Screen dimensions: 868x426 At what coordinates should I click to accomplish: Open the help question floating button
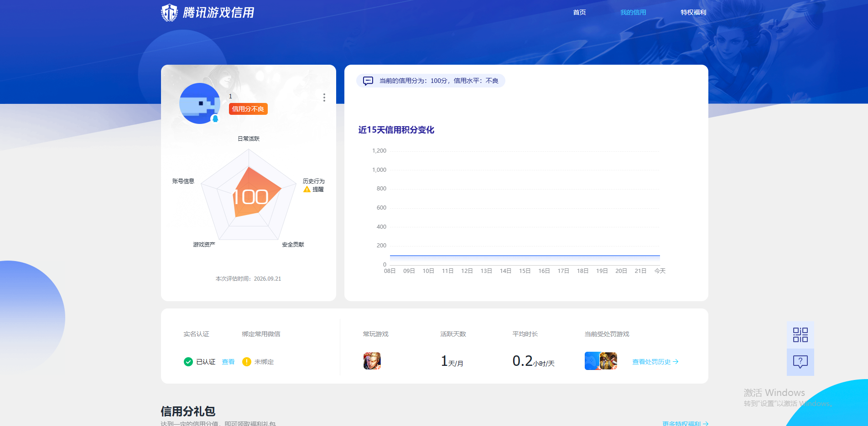[800, 362]
